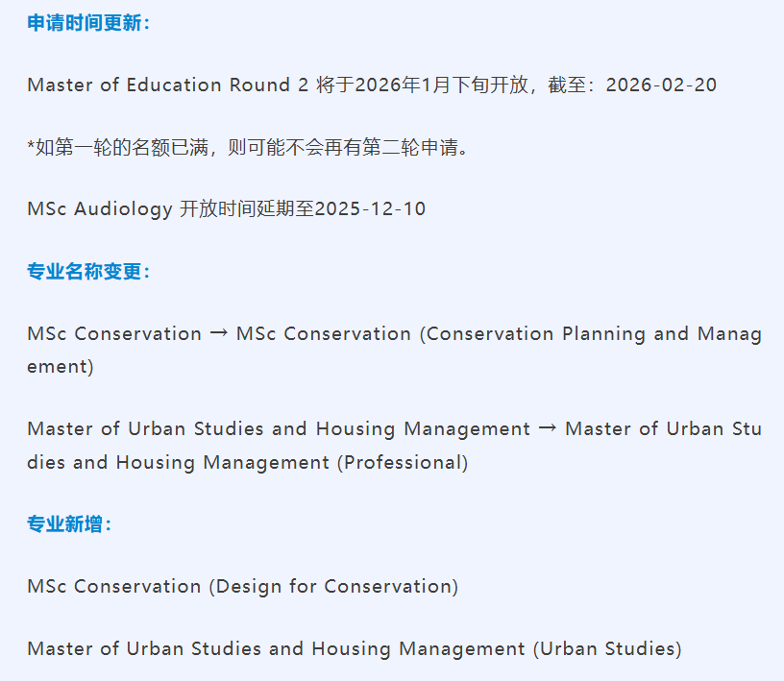
Task: Click the 2025-12-10 date
Action: click(x=370, y=208)
